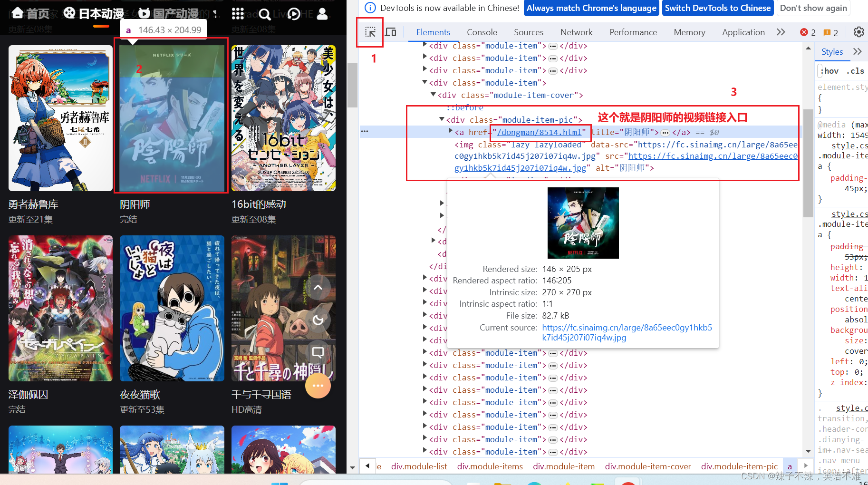Open the yellow warnings count badge
The width and height of the screenshot is (868, 485).
(x=831, y=32)
